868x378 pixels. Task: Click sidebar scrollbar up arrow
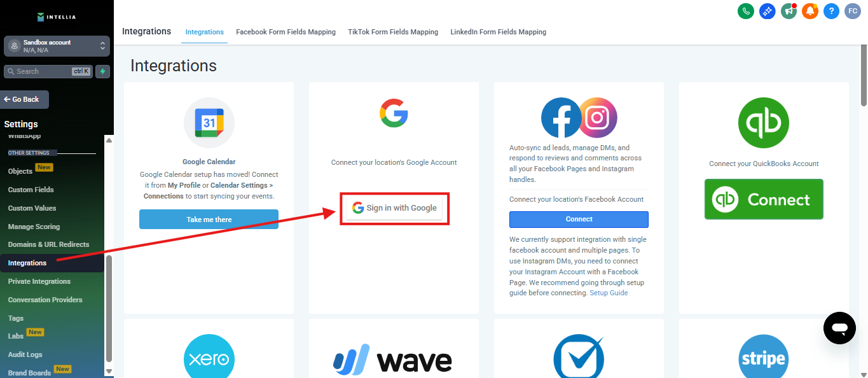[109, 141]
